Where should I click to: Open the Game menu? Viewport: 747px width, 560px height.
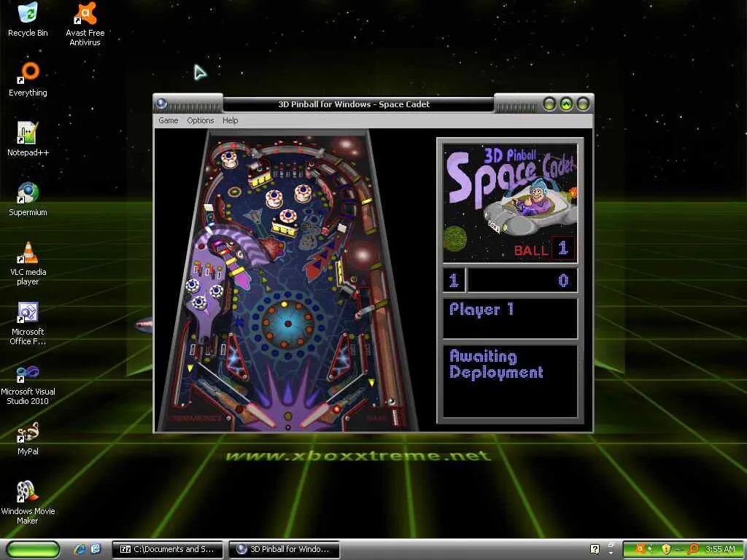pyautogui.click(x=169, y=120)
